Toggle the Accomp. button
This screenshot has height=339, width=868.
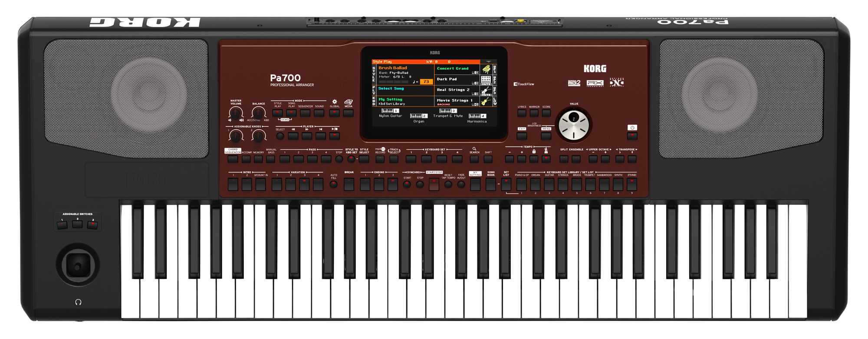tap(247, 159)
